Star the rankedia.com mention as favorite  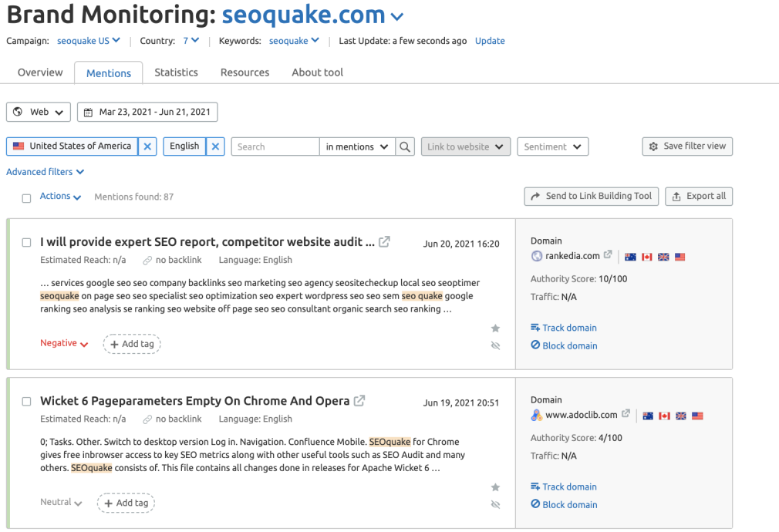pos(495,328)
